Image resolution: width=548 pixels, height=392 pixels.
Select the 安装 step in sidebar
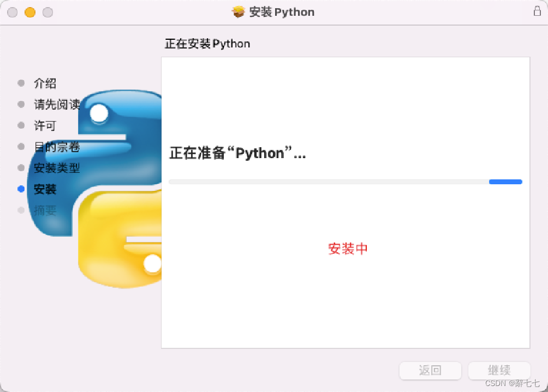(45, 189)
